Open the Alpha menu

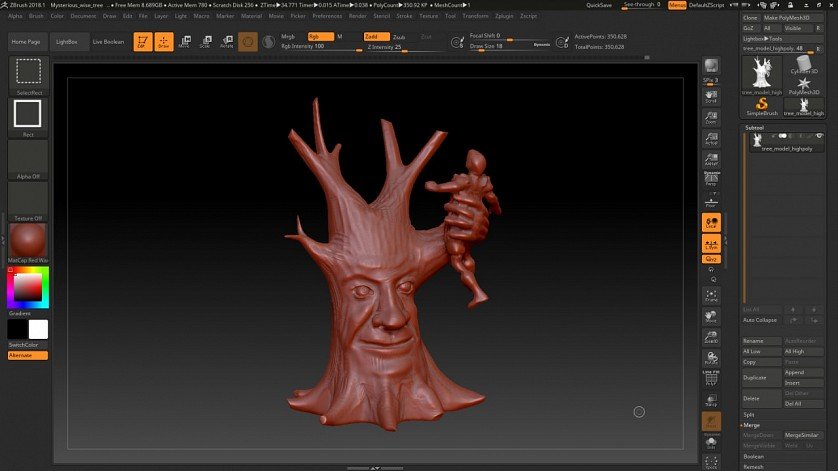click(x=15, y=16)
